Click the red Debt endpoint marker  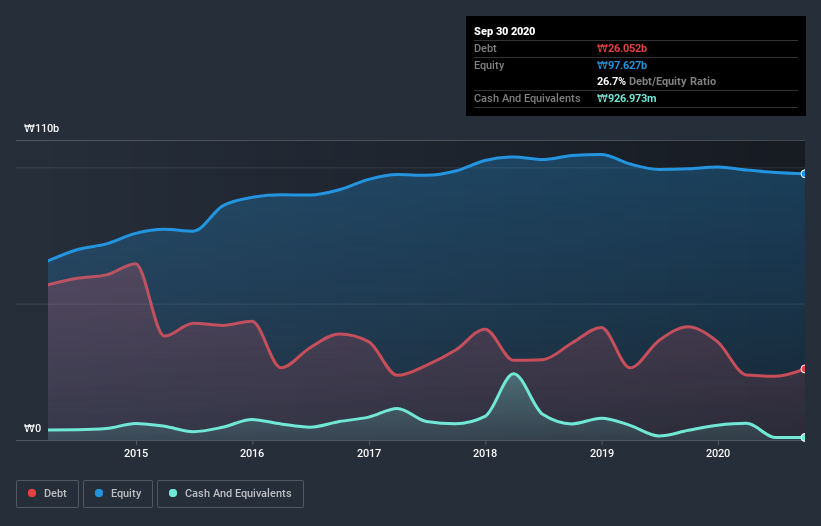point(804,369)
